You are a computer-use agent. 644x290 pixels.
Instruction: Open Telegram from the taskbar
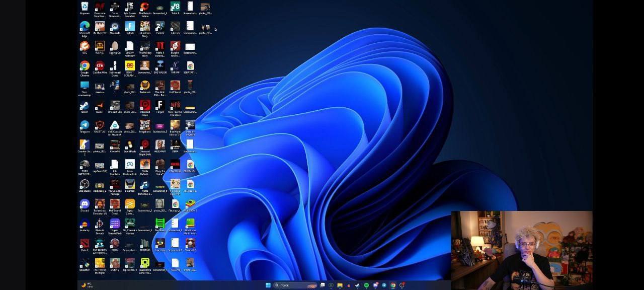point(384,285)
